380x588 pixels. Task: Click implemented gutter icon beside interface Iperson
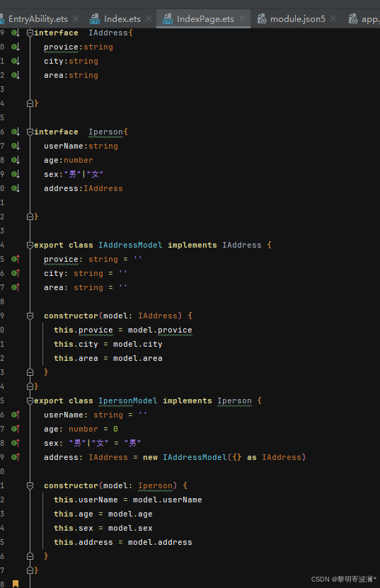tap(16, 132)
